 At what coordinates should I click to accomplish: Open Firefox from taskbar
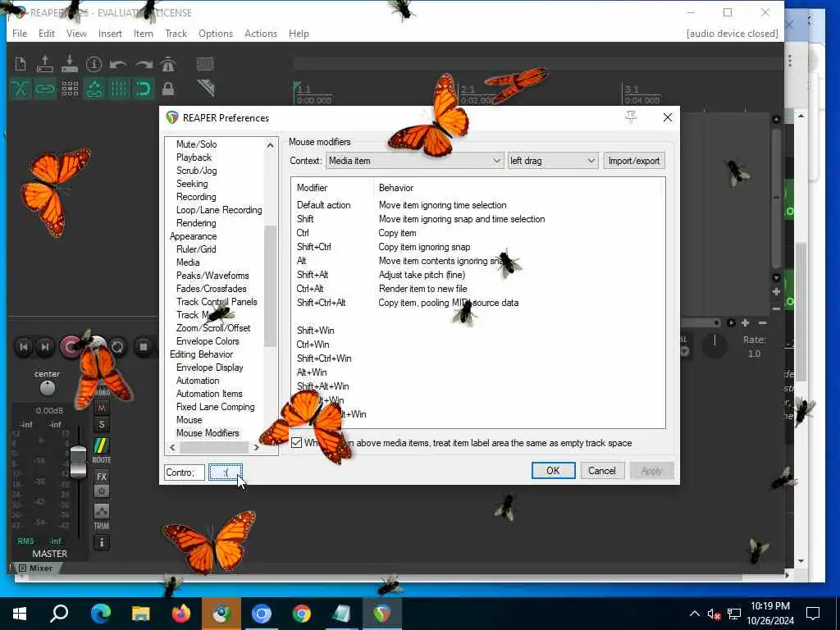181,614
